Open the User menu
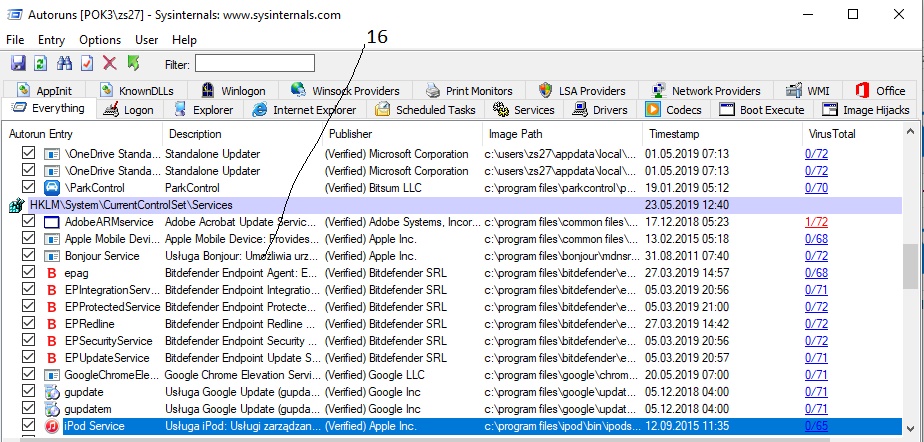This screenshot has width=924, height=442. pyautogui.click(x=147, y=40)
